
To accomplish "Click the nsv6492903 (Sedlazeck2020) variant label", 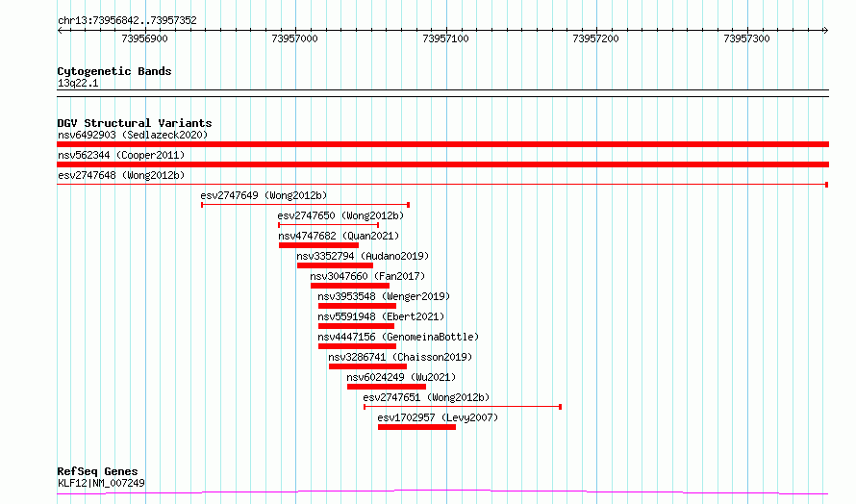I will [x=133, y=135].
